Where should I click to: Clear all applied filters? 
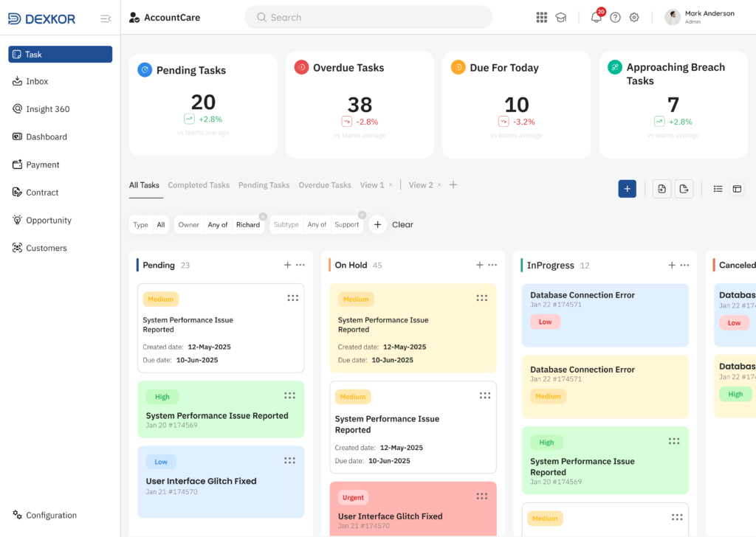click(x=402, y=225)
